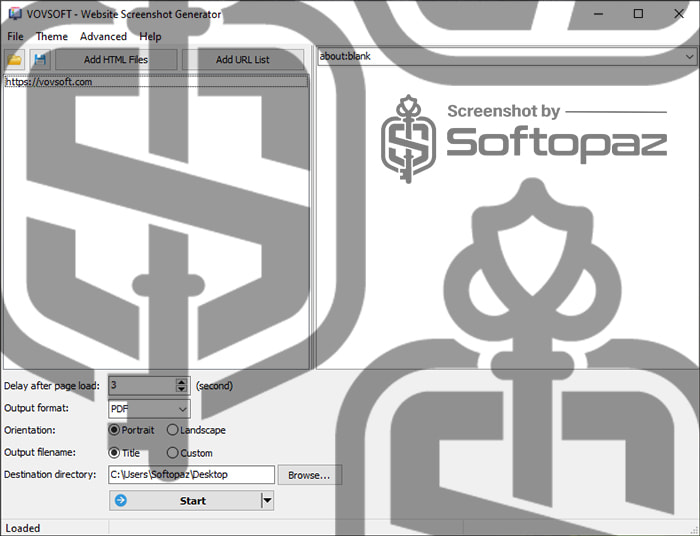Close the Website Screenshot Generator window

pyautogui.click(x=679, y=14)
